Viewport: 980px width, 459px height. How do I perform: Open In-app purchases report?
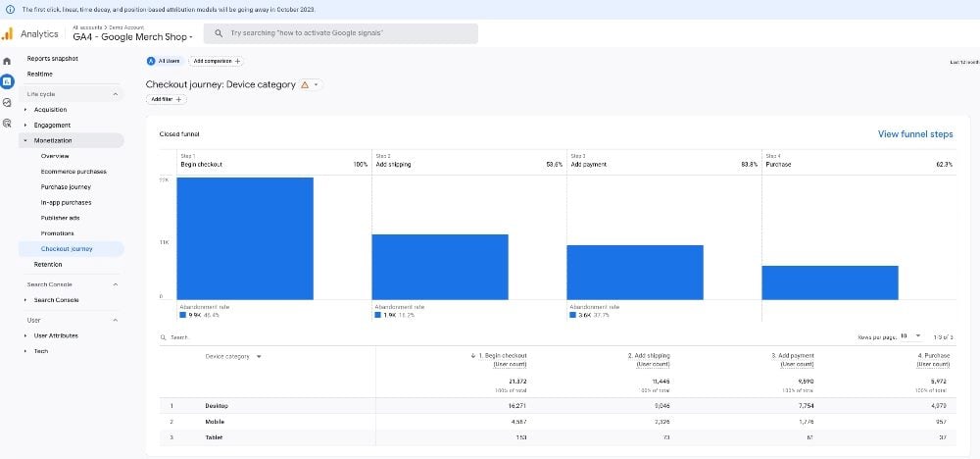[x=67, y=203]
